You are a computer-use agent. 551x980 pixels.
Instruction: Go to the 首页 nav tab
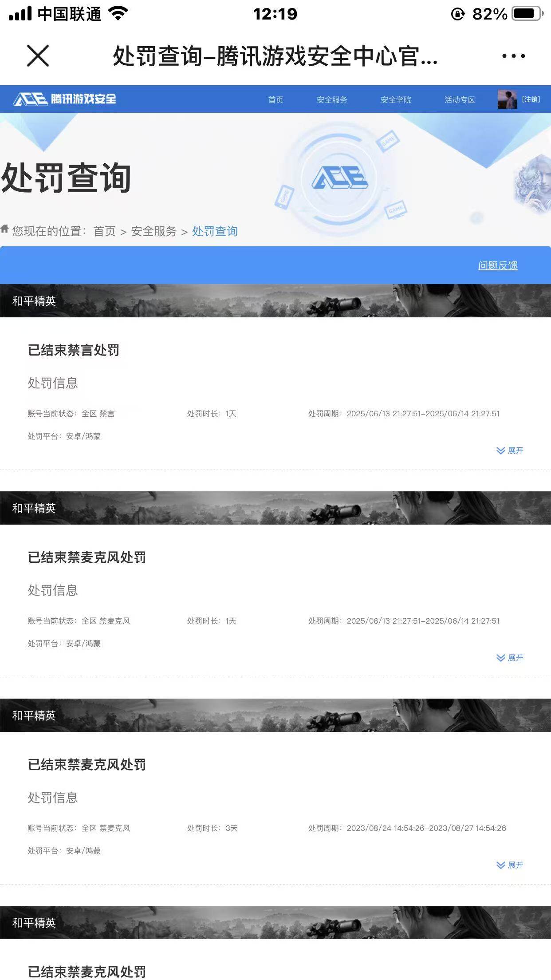pyautogui.click(x=275, y=99)
